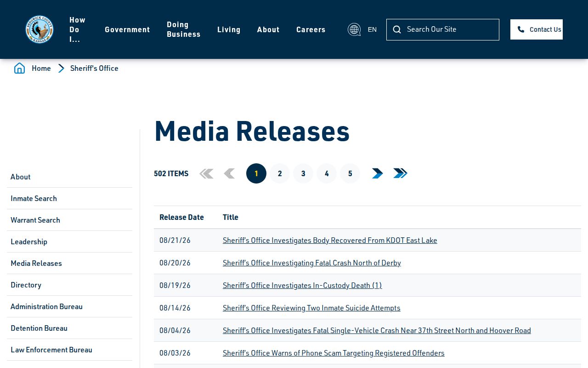
Task: Open Directory in sidebar
Action: coord(69,285)
